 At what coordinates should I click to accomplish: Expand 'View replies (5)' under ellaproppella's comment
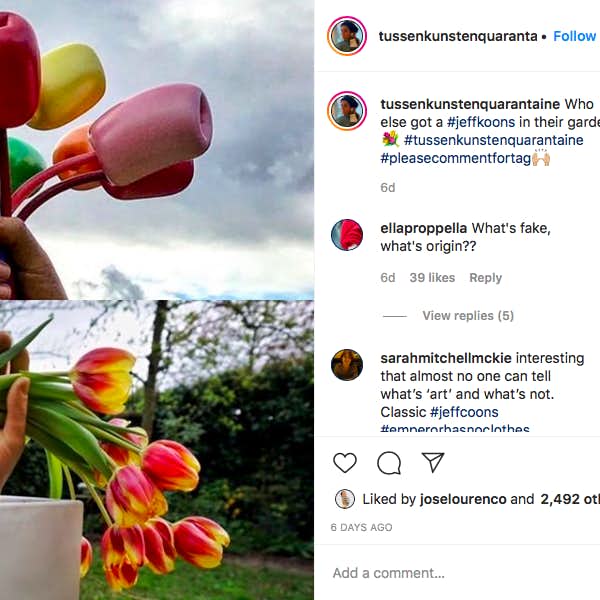[x=468, y=316]
